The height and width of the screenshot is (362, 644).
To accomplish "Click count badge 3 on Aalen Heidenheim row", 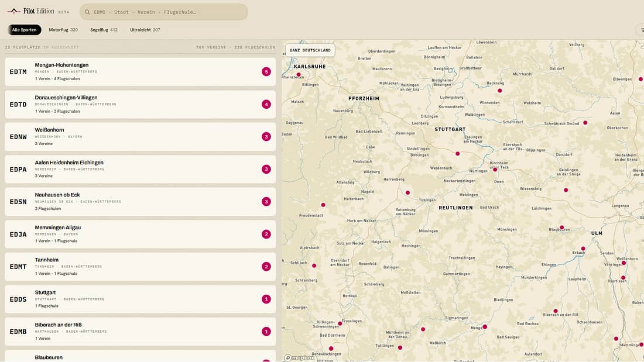I will (x=266, y=169).
